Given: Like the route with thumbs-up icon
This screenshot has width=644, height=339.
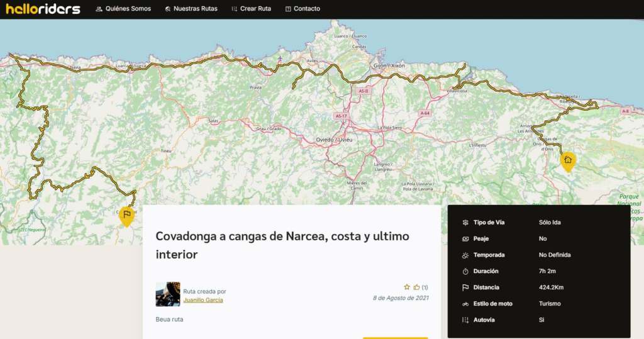Looking at the screenshot, I should 416,287.
